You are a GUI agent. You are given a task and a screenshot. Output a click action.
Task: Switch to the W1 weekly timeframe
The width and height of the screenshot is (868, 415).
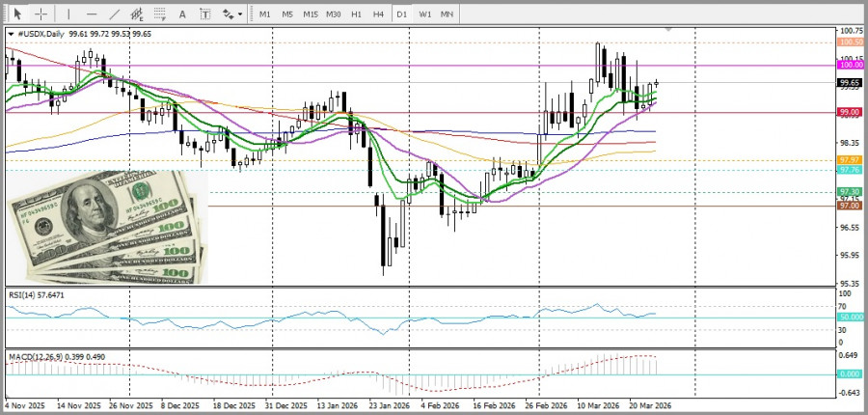[424, 14]
